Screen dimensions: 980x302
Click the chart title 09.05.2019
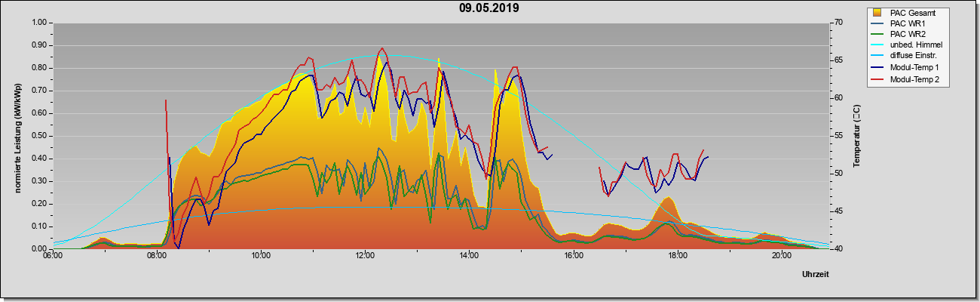[x=489, y=8]
